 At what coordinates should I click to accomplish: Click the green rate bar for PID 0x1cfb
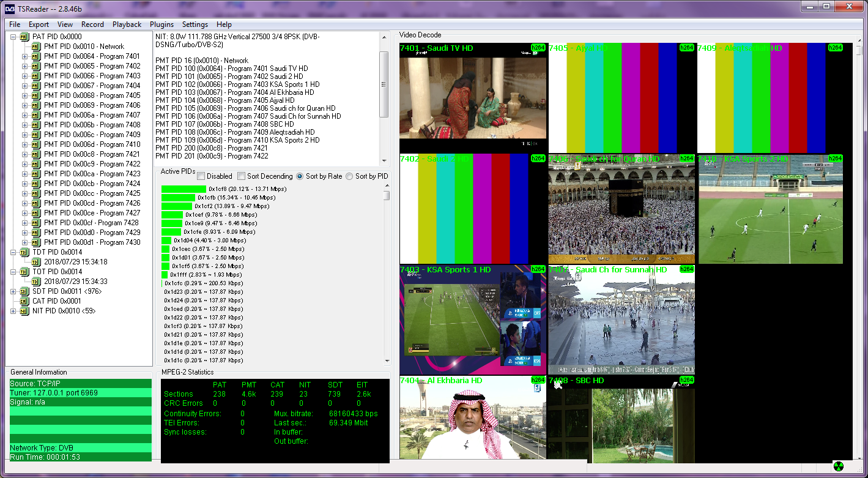click(x=179, y=198)
